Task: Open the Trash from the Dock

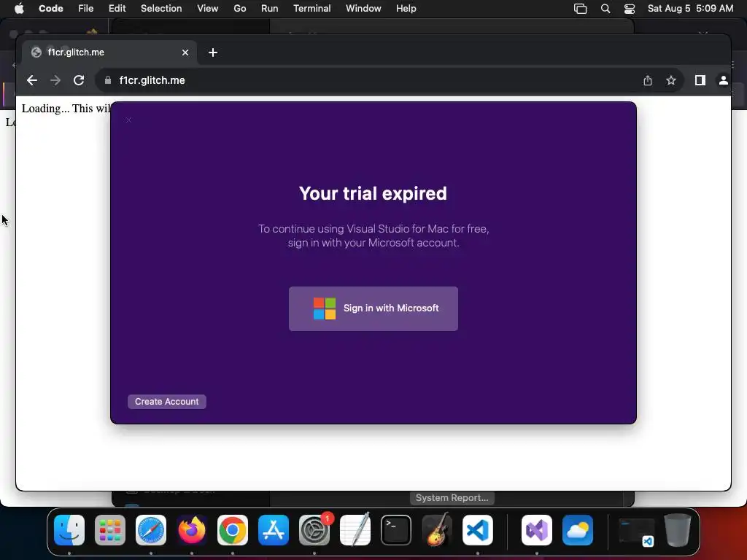Action: 678,530
